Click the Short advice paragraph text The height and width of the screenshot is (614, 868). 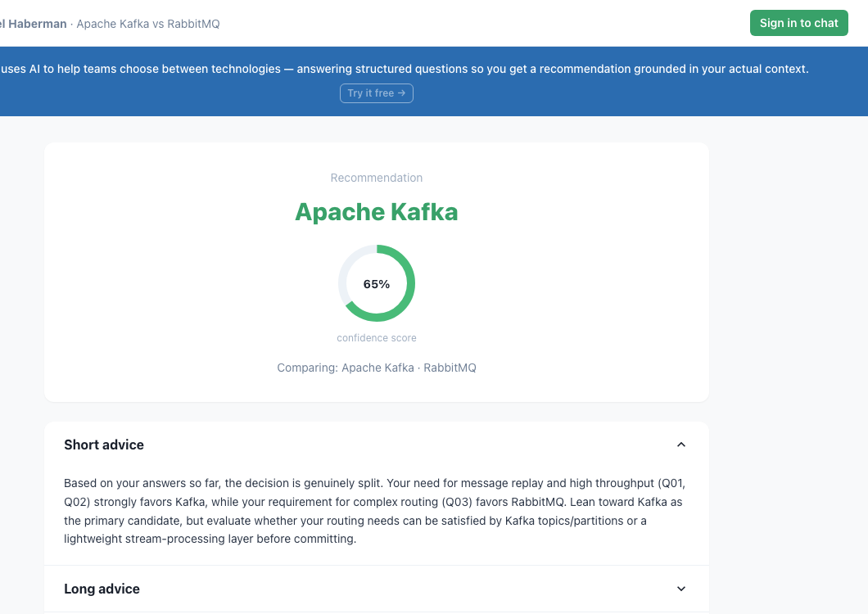click(375, 511)
